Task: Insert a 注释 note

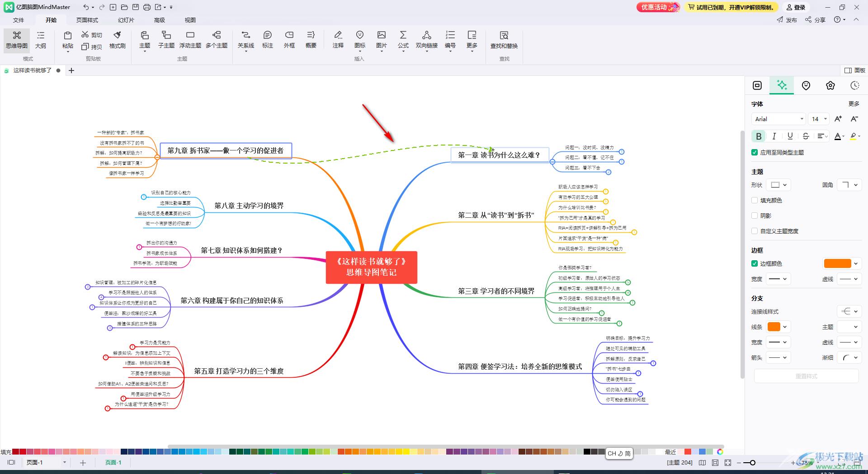Action: click(x=338, y=40)
